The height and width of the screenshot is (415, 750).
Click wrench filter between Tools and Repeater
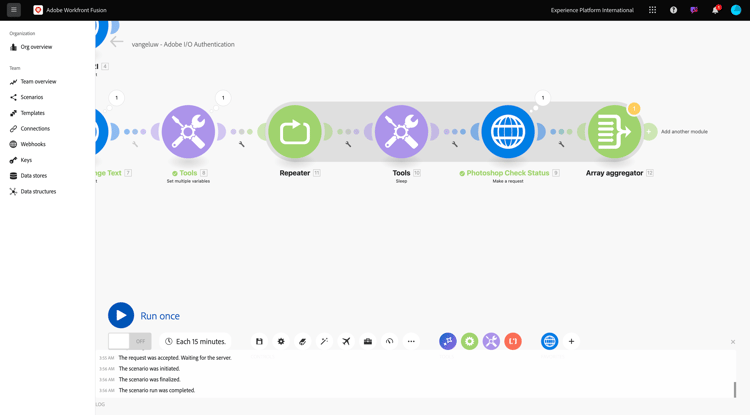[x=242, y=144]
